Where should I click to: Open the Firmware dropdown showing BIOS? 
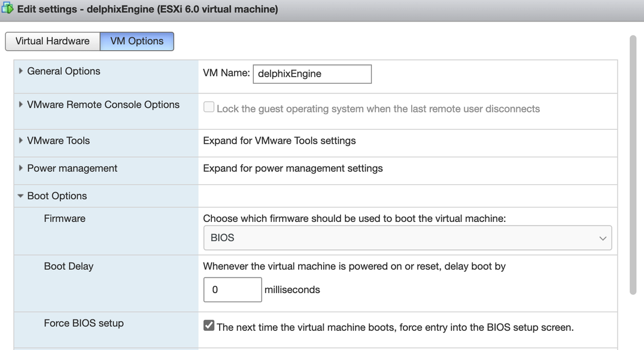click(407, 238)
